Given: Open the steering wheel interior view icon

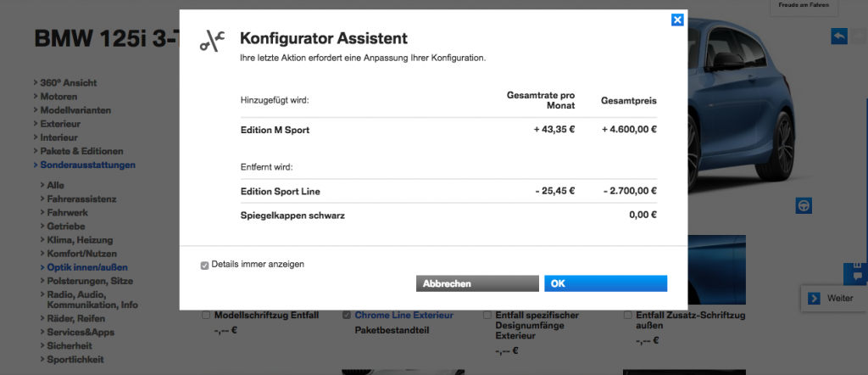Looking at the screenshot, I should [804, 205].
